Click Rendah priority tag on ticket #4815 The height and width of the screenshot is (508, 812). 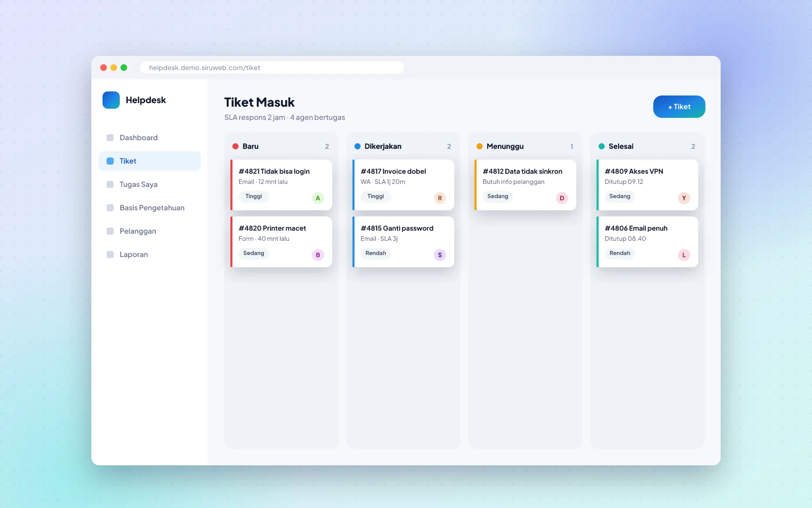(x=376, y=253)
